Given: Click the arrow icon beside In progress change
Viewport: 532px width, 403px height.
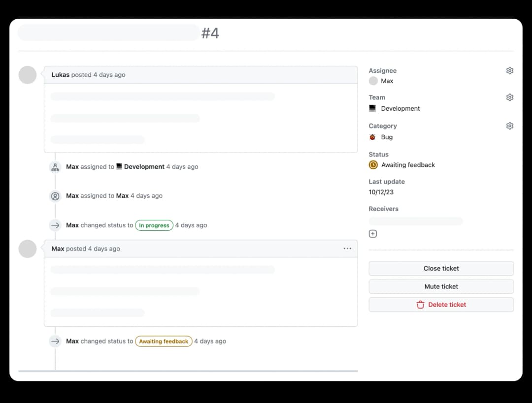Looking at the screenshot, I should pos(55,225).
